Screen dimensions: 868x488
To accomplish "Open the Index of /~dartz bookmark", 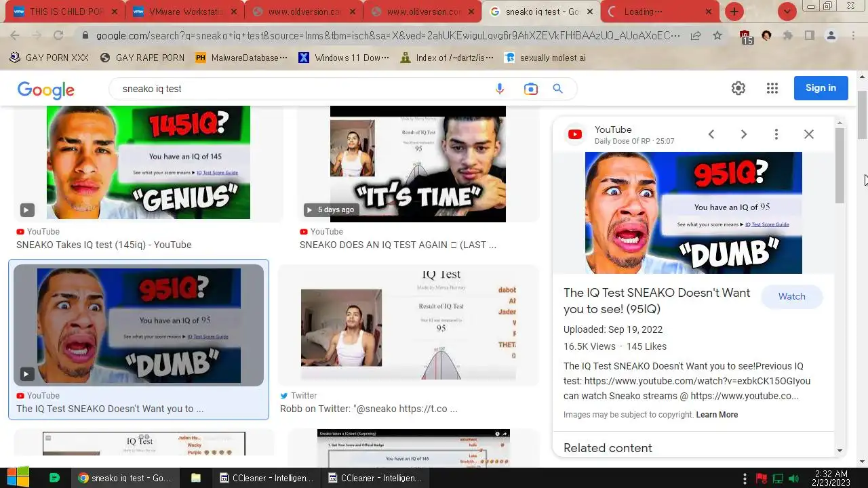I will pos(447,58).
